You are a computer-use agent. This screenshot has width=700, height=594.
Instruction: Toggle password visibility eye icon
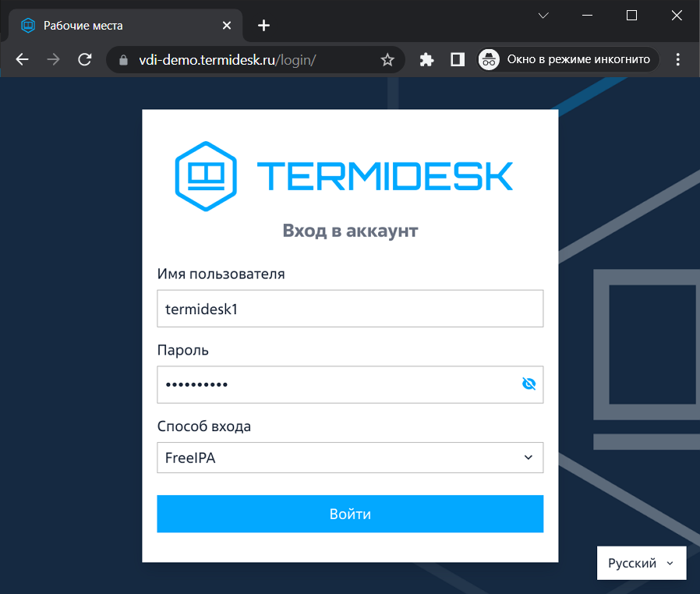pyautogui.click(x=529, y=384)
